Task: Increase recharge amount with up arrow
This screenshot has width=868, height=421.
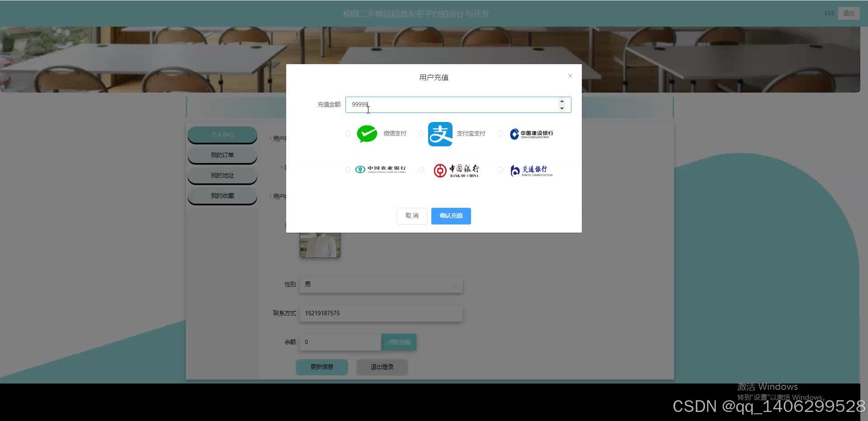Action: (x=561, y=102)
